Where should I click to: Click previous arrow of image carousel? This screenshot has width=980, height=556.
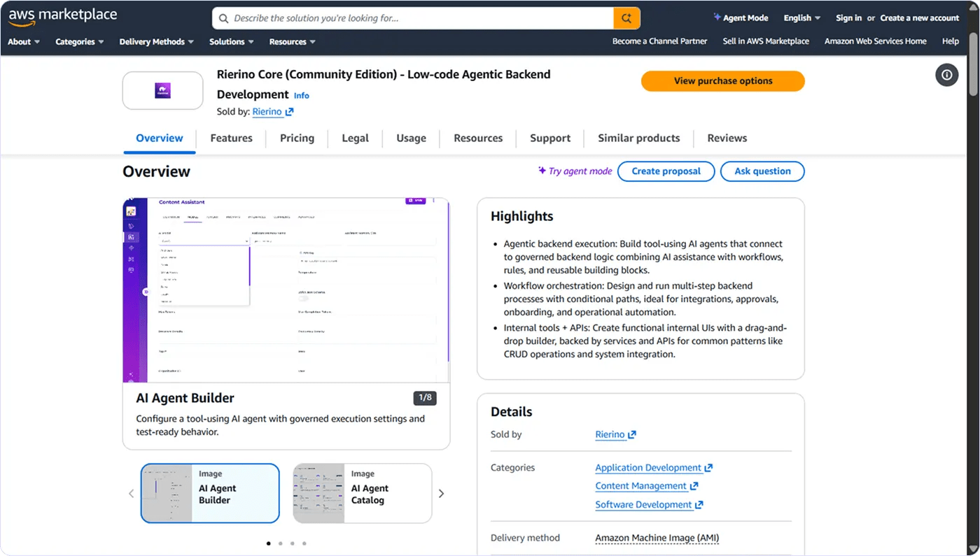point(131,494)
